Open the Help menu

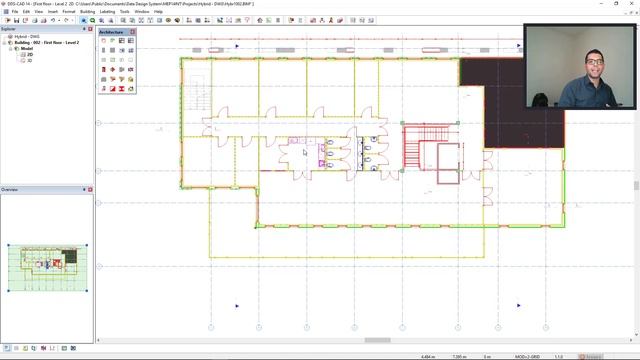[158, 11]
